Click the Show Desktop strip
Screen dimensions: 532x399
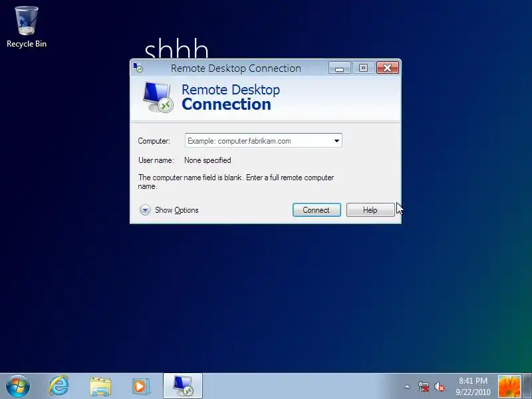527,386
